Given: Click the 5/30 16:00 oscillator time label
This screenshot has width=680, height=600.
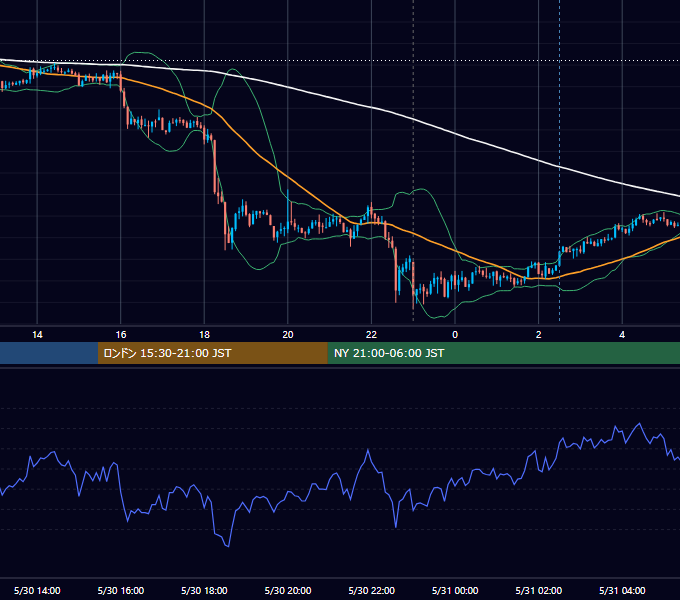Looking at the screenshot, I should 121,590.
